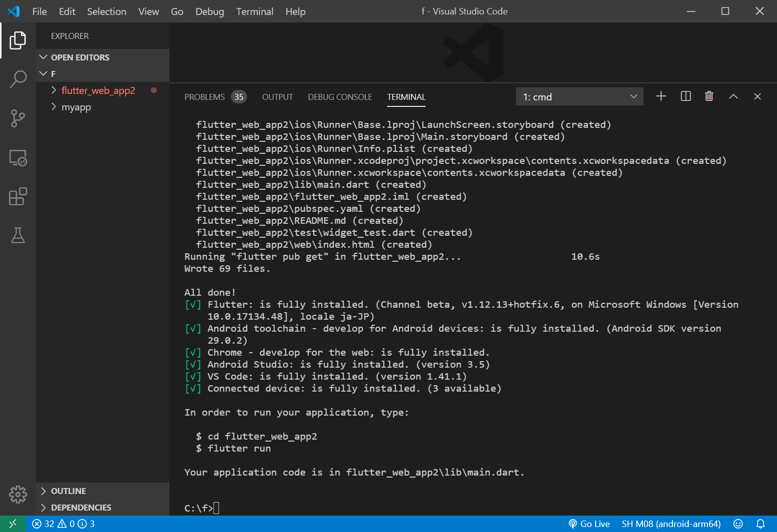Switch to the Debug Console tab

click(340, 97)
